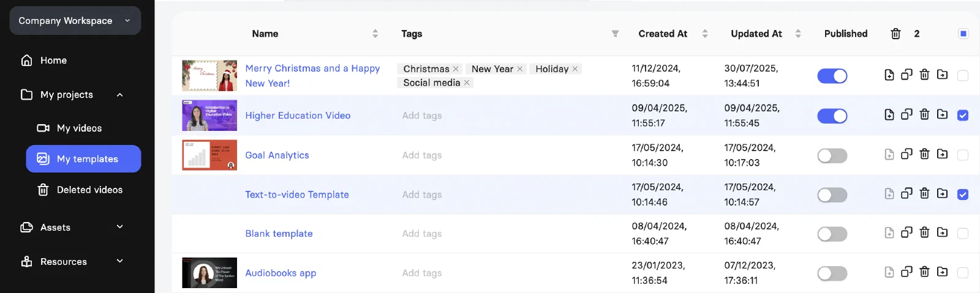Viewport: 980px width, 293px height.
Task: Click the Home icon in sidebar
Action: tap(26, 60)
